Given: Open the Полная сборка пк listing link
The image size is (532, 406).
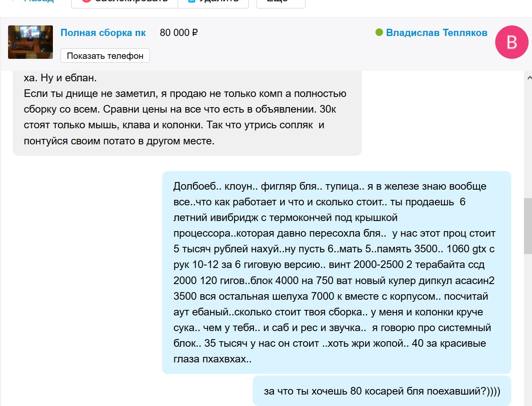Looking at the screenshot, I should [x=103, y=33].
